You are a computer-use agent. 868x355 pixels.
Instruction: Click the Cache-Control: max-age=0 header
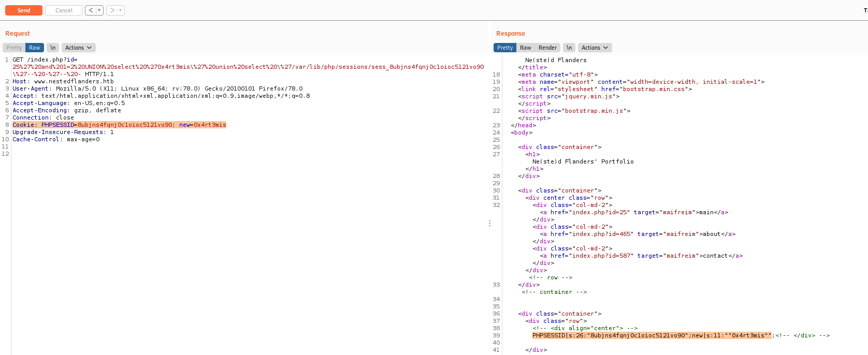(56, 139)
